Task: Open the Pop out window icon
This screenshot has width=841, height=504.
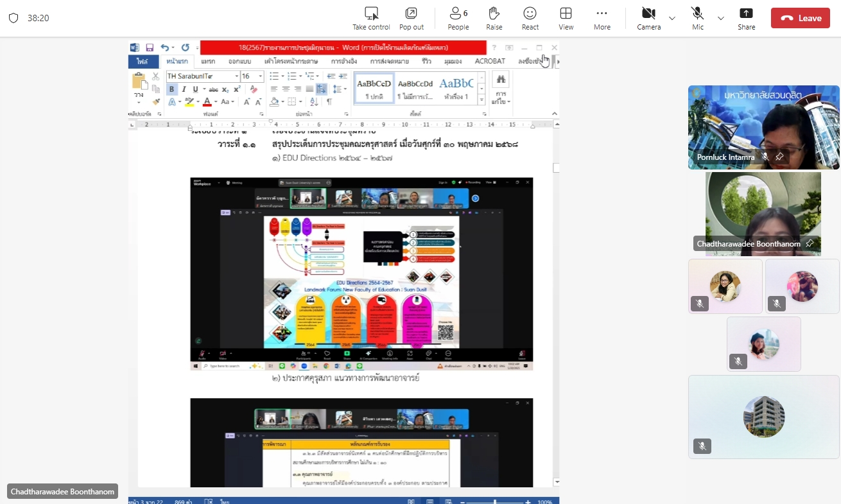Action: click(411, 13)
